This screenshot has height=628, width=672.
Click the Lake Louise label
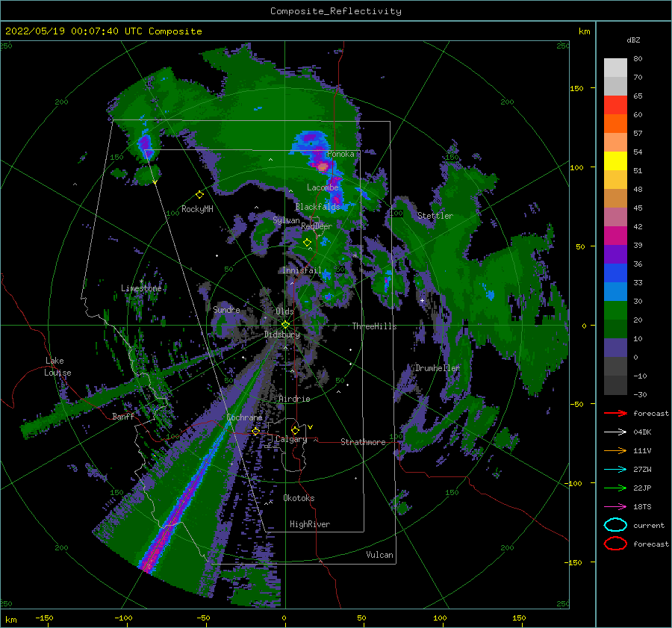pyautogui.click(x=57, y=367)
